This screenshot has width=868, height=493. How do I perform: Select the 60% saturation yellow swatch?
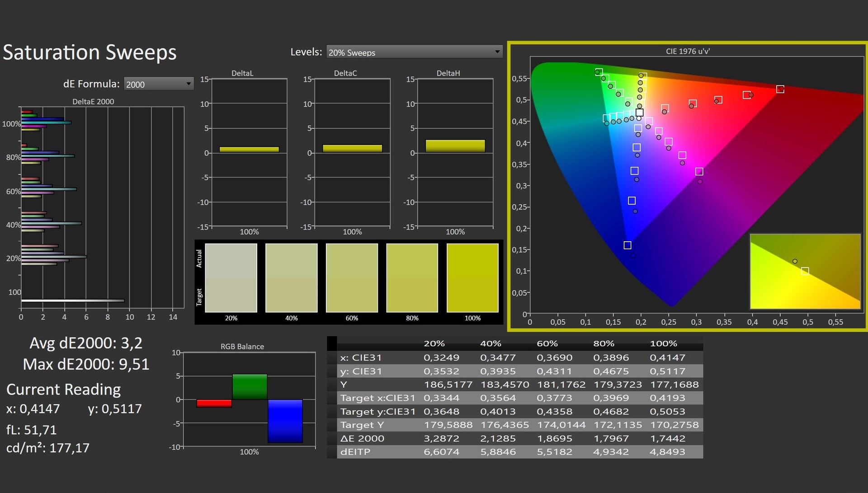click(352, 277)
